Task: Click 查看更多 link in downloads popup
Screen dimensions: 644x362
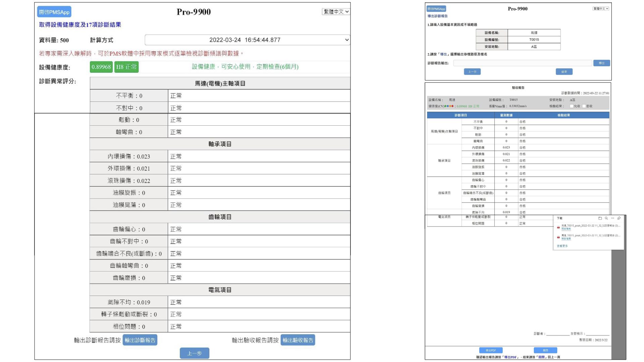Action: coord(562,246)
